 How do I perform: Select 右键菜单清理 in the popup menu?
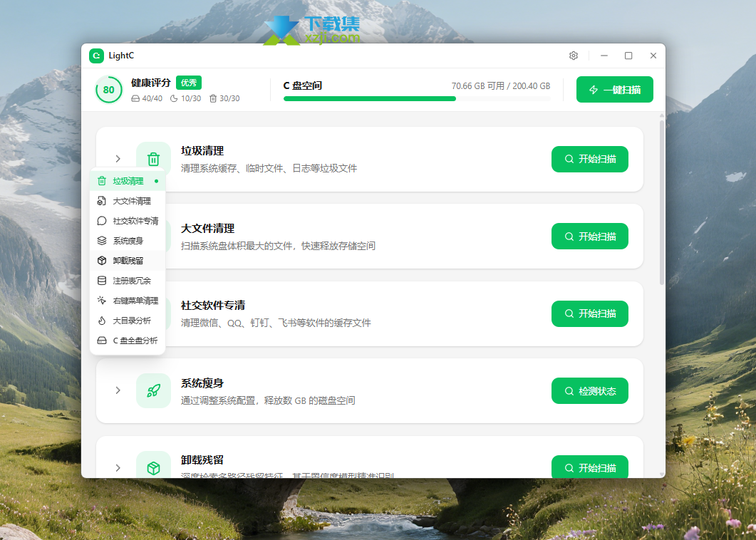128,301
